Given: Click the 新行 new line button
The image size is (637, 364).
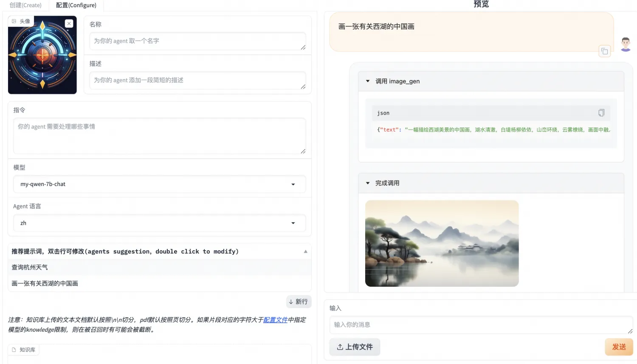Looking at the screenshot, I should [x=299, y=302].
